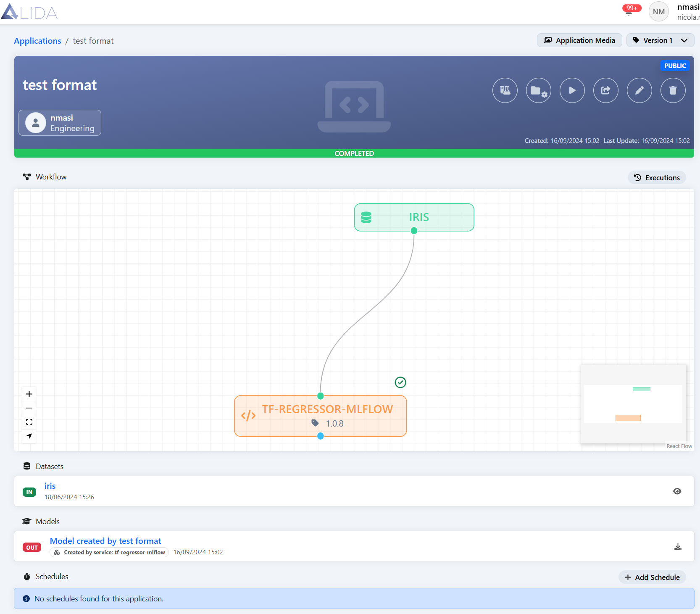Open the Version 1 dropdown
This screenshot has height=614, width=700.
coord(660,40)
